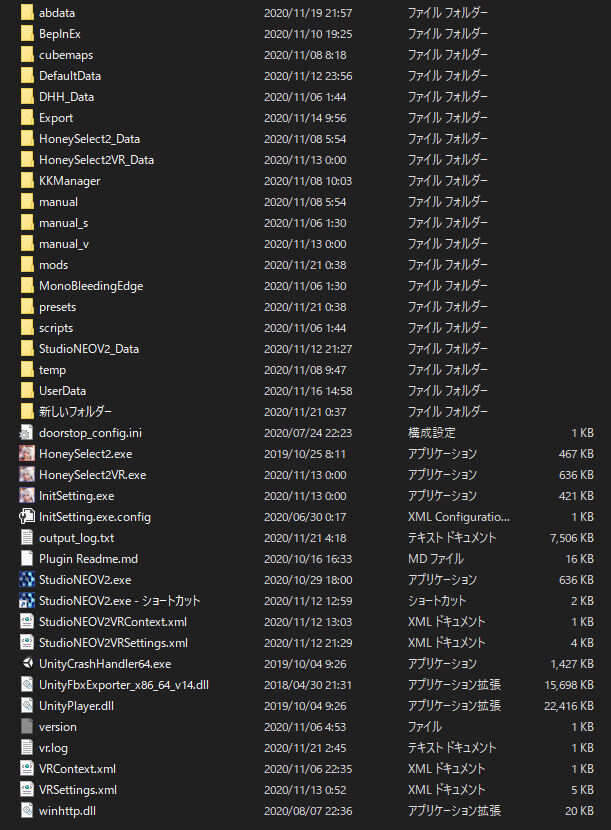Select the StudioNEOV2_Data folder name
The image size is (611, 830).
pyautogui.click(x=89, y=349)
